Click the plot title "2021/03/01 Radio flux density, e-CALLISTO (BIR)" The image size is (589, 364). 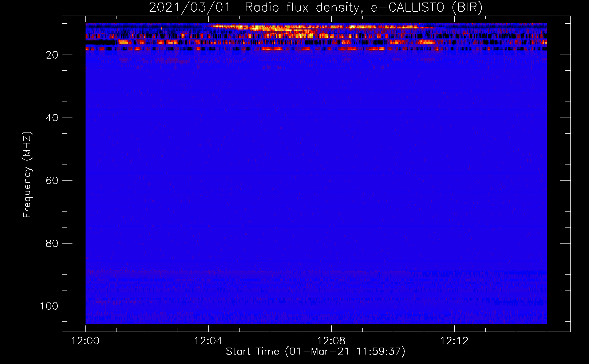[316, 8]
